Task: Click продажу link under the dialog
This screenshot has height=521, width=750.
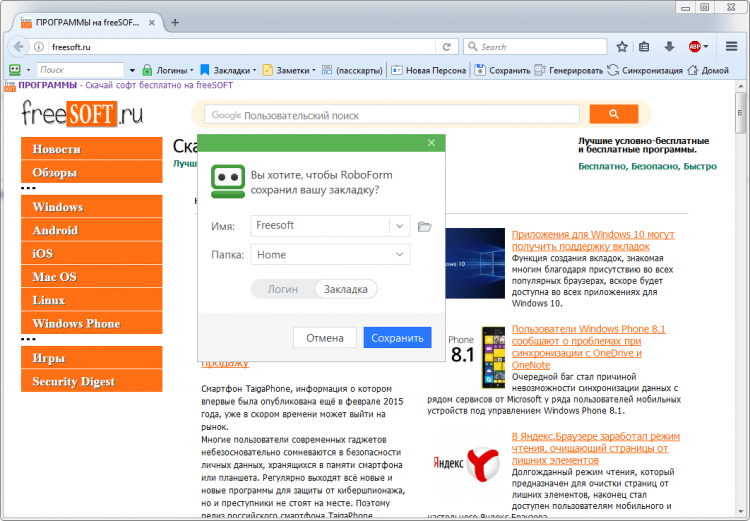Action: (225, 363)
